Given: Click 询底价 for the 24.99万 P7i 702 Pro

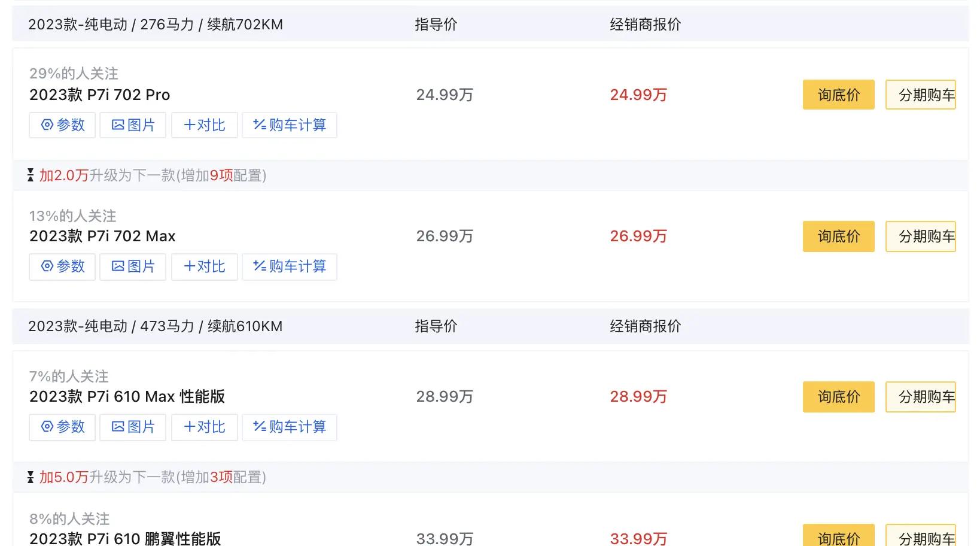Looking at the screenshot, I should click(839, 95).
